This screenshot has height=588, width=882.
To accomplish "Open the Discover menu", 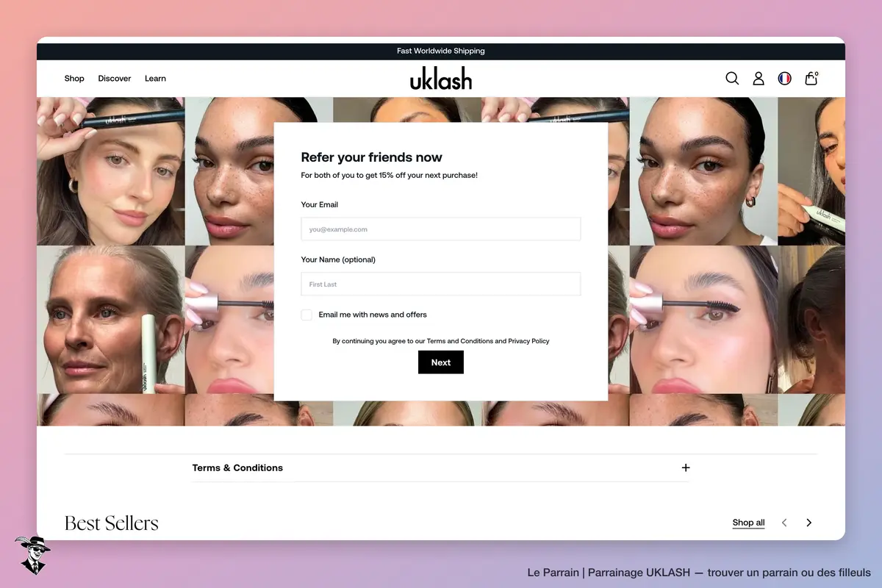I will [115, 79].
